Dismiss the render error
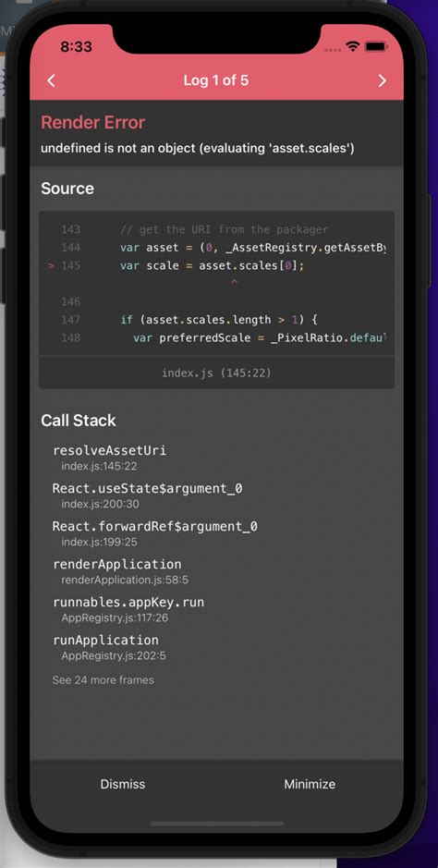This screenshot has width=438, height=868. click(x=123, y=784)
